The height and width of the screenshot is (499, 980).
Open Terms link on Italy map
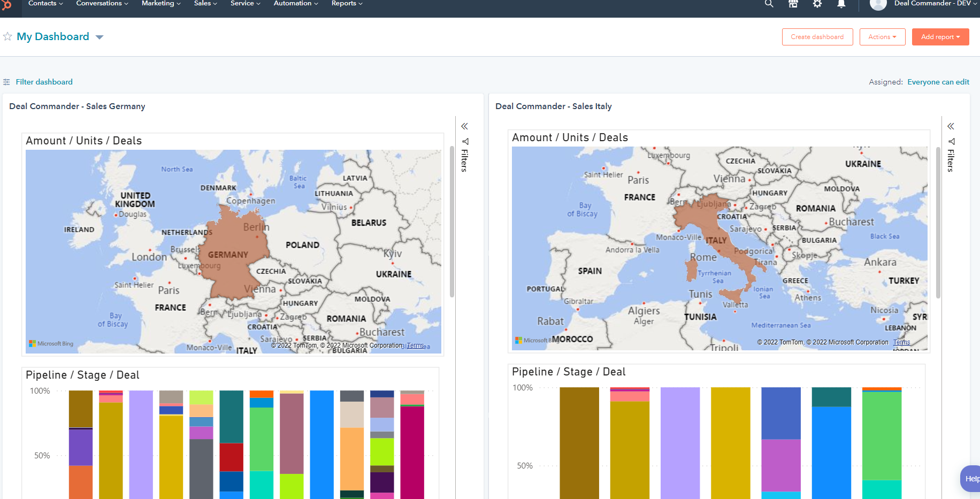point(901,342)
